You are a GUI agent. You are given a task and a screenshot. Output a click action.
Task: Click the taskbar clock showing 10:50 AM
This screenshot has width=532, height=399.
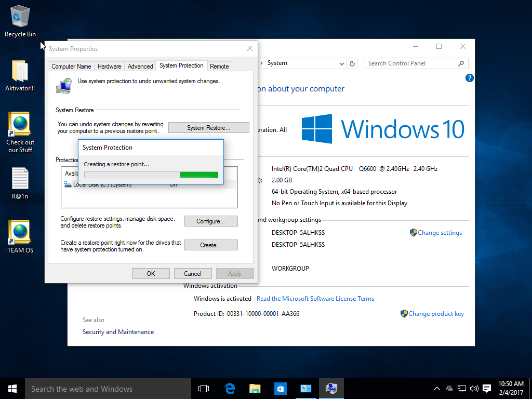(511, 389)
